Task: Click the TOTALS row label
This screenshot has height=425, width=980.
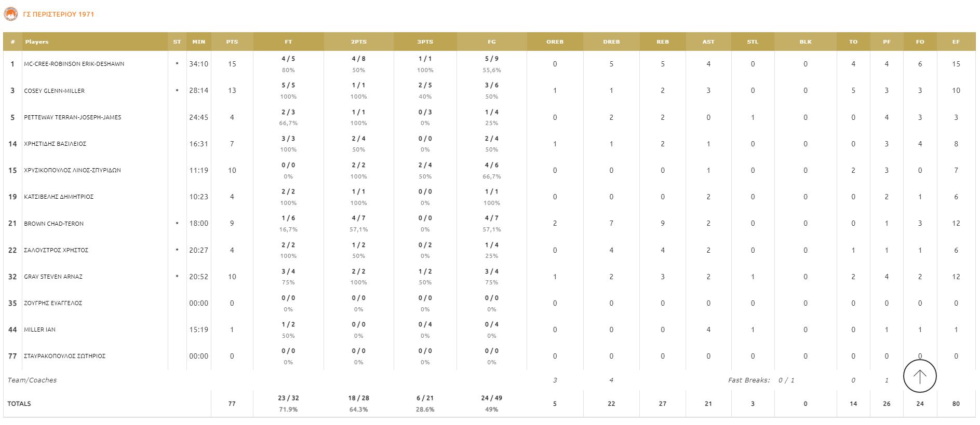Action: coord(19,404)
